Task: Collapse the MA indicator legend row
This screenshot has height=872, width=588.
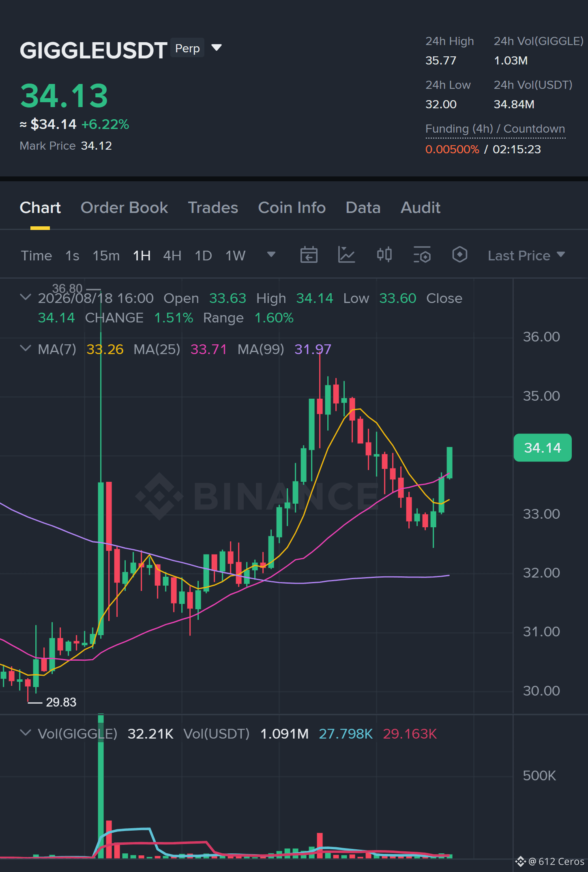Action: click(x=25, y=348)
